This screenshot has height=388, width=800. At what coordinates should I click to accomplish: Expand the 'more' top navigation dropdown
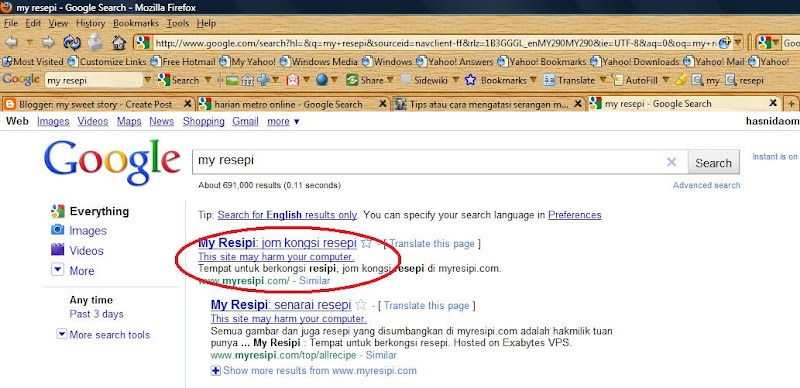(283, 122)
